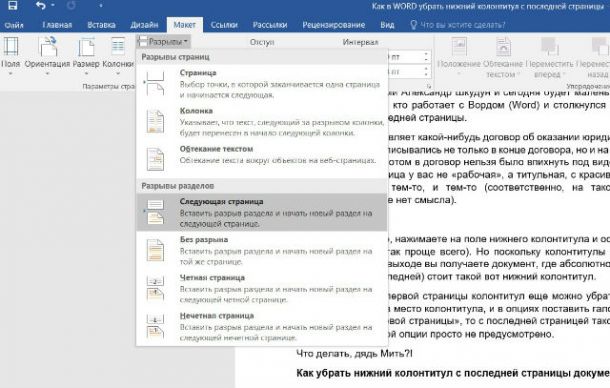
Task: Select Обтекание текстом break option
Action: point(262,158)
